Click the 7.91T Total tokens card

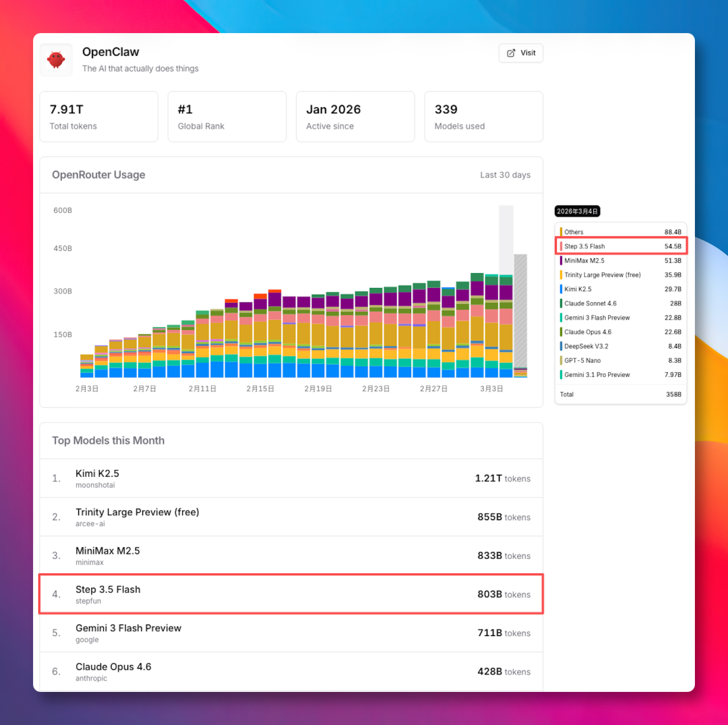[x=99, y=117]
